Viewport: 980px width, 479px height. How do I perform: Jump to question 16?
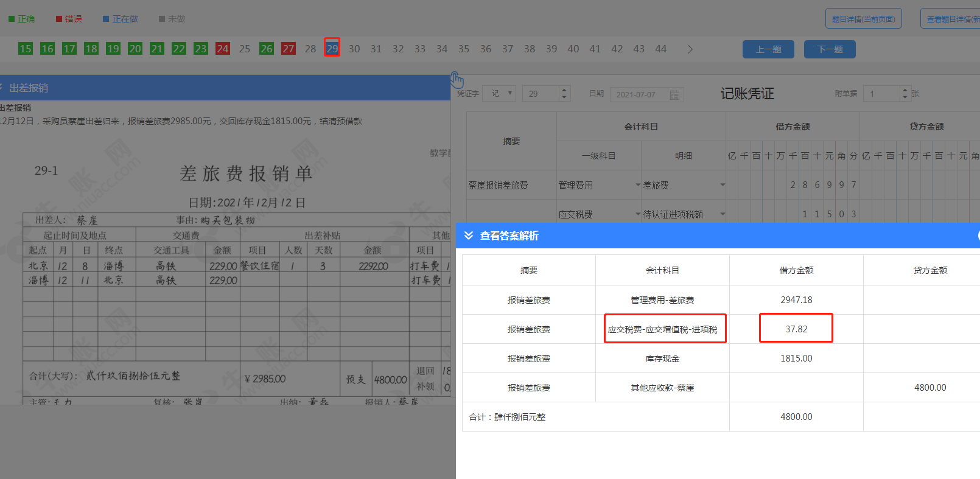pyautogui.click(x=47, y=49)
